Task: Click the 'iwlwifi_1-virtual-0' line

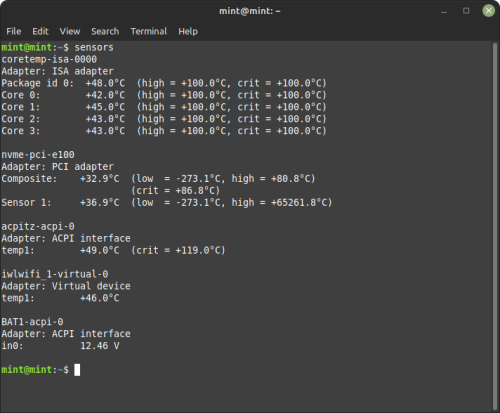Action: [55, 274]
